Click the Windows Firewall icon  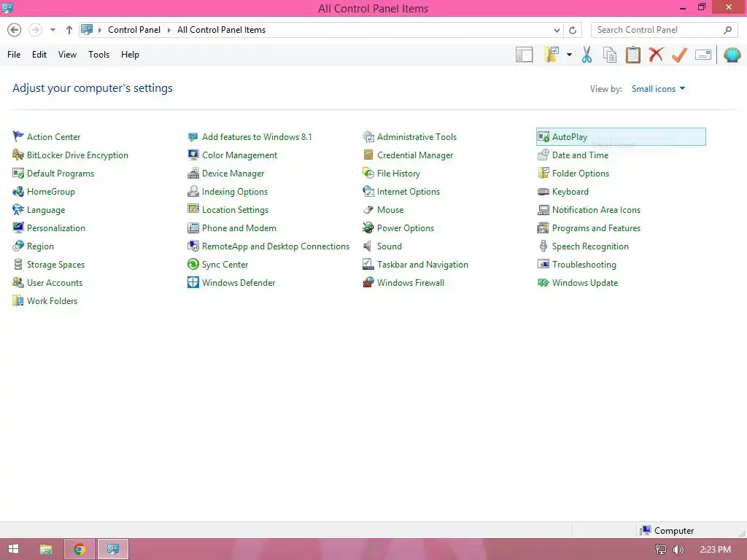(x=368, y=282)
